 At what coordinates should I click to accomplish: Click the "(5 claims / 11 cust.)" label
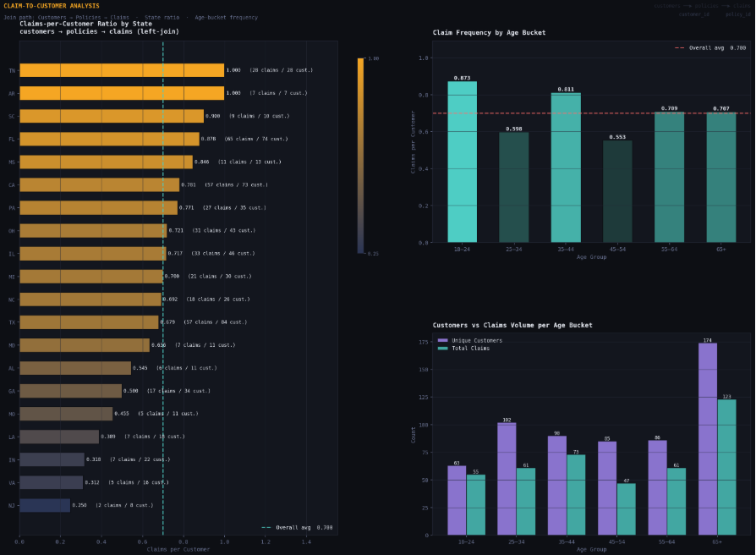coord(168,414)
